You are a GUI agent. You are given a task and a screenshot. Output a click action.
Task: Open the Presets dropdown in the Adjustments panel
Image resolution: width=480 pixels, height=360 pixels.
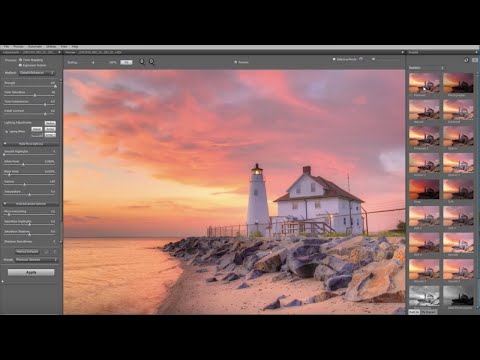pyautogui.click(x=36, y=259)
